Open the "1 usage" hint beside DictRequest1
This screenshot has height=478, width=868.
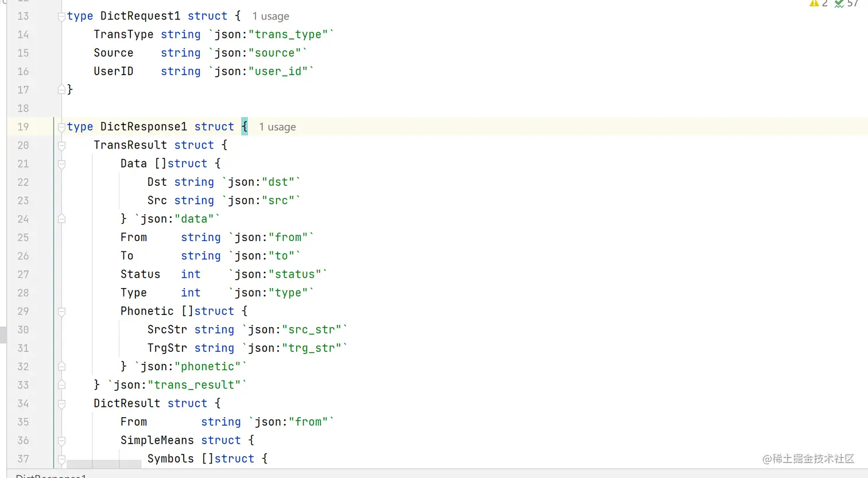click(270, 17)
